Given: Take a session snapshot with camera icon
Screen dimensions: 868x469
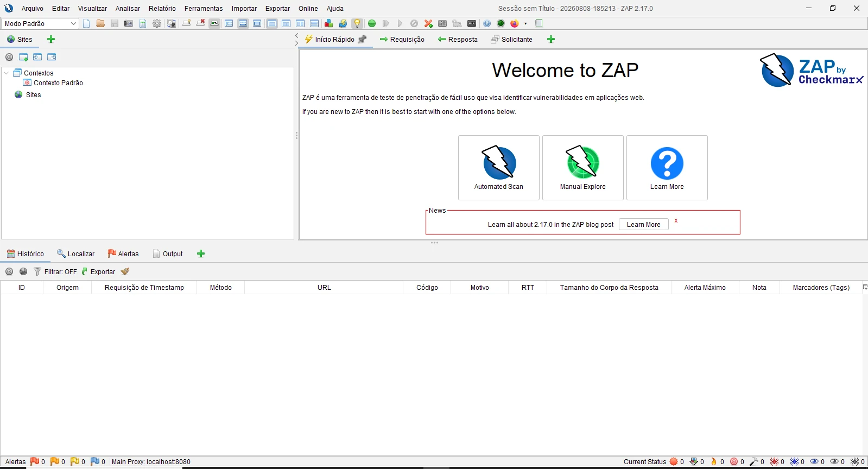Looking at the screenshot, I should pyautogui.click(x=129, y=23).
